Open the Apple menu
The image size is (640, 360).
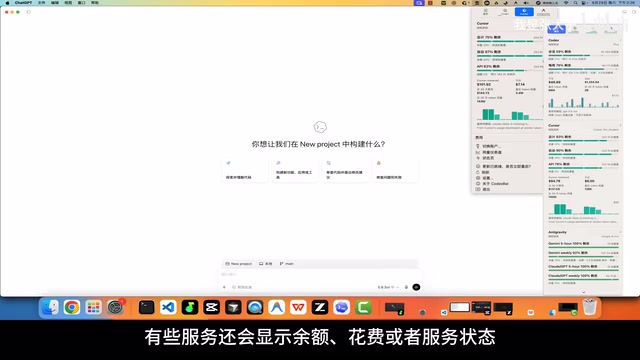point(7,3)
